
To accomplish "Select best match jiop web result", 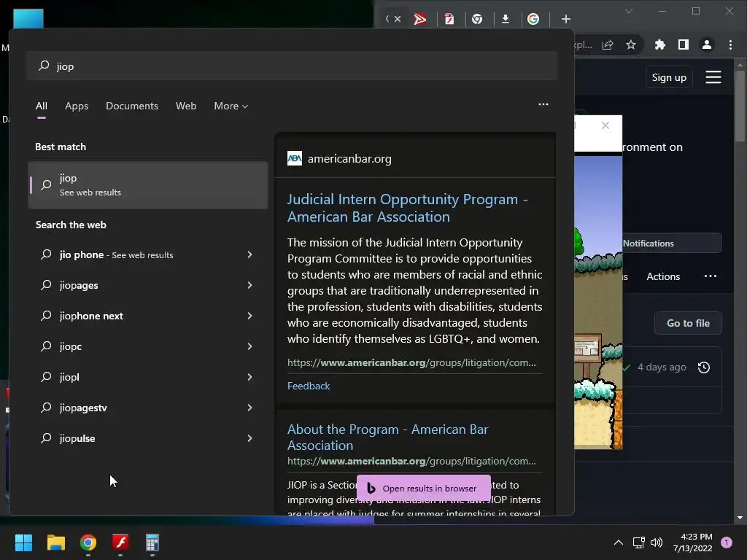I will [147, 185].
